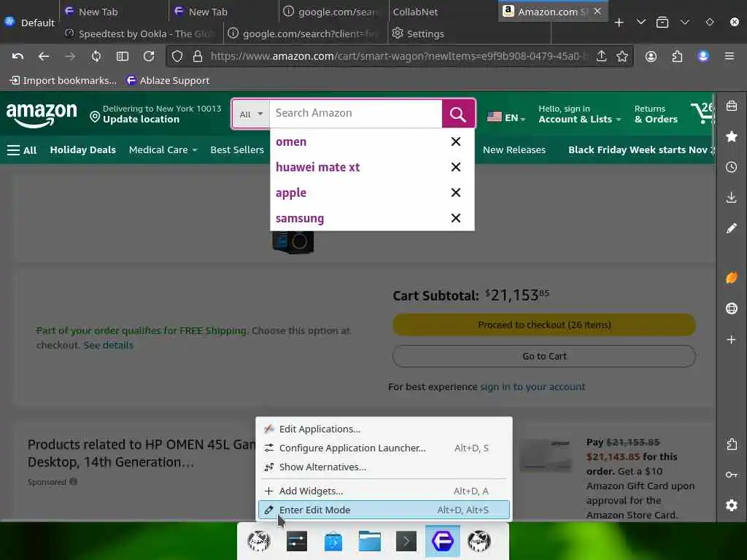Click the sync rotate icon in toolbar
This screenshot has height=560, width=747.
point(96,56)
